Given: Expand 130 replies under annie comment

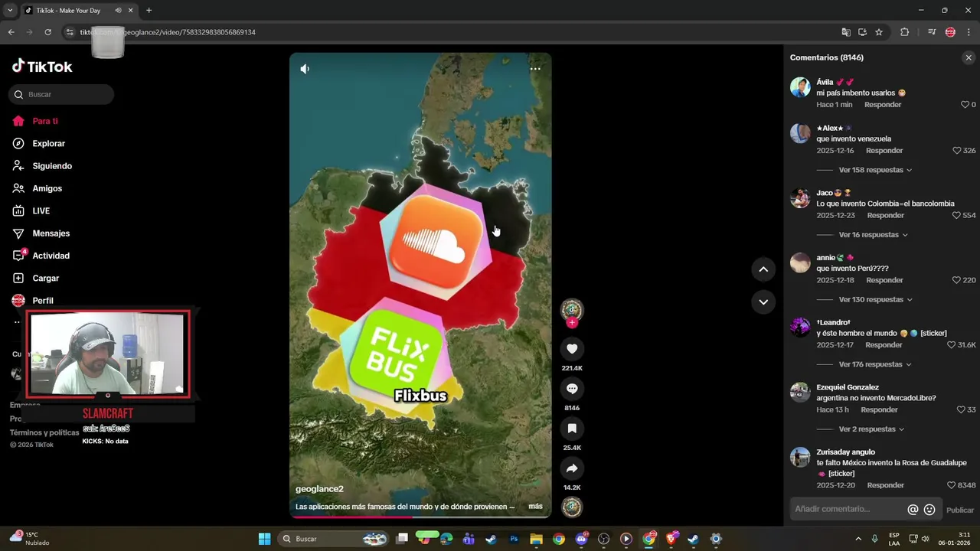Looking at the screenshot, I should (x=875, y=299).
